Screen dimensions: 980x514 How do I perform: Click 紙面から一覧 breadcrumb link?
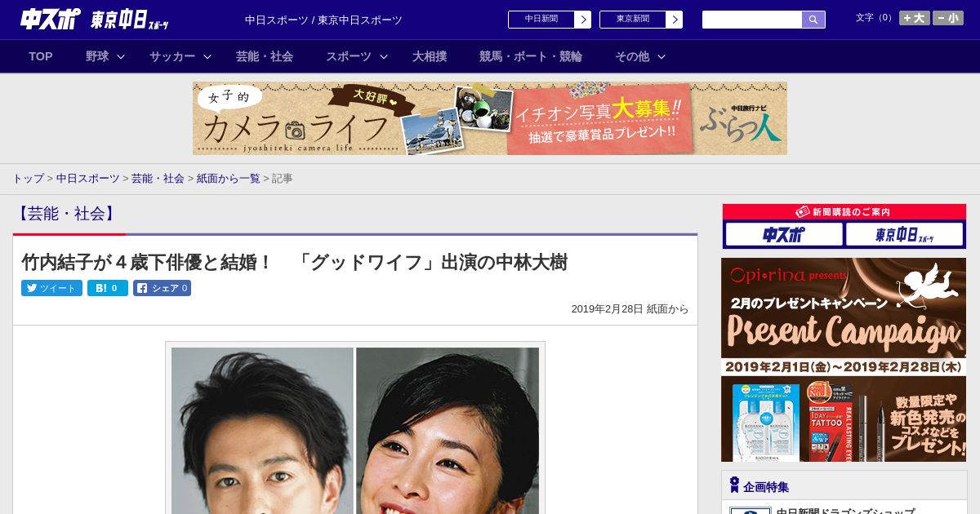228,179
